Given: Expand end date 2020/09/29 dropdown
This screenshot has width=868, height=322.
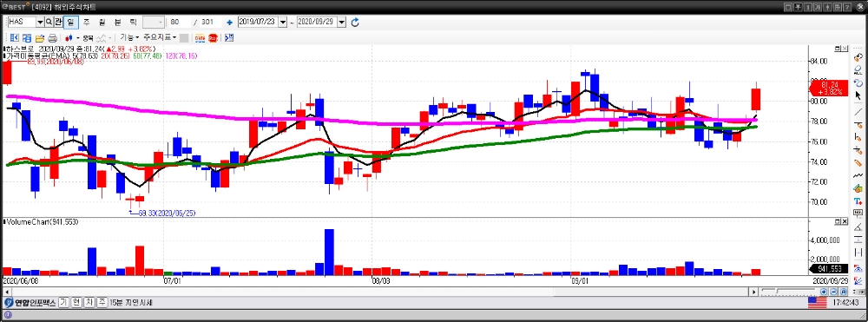Looking at the screenshot, I should click(341, 22).
